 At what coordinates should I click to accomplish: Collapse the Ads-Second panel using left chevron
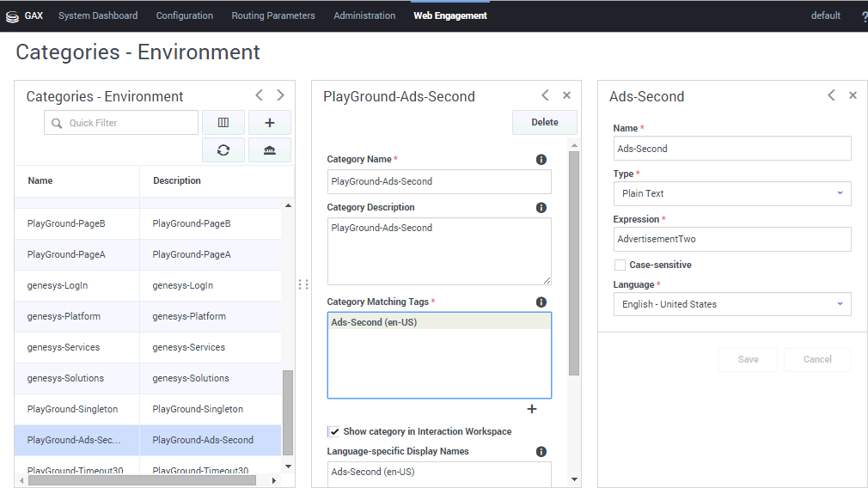[831, 95]
